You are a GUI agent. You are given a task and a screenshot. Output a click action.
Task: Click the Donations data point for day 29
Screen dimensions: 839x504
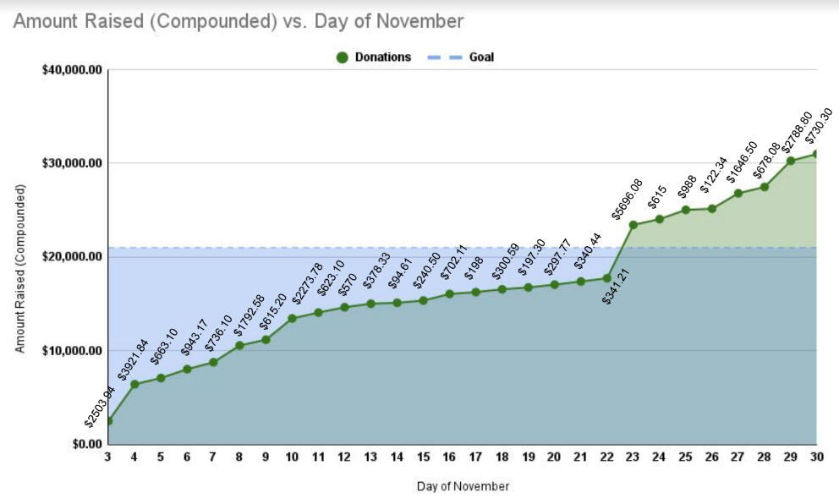[791, 161]
